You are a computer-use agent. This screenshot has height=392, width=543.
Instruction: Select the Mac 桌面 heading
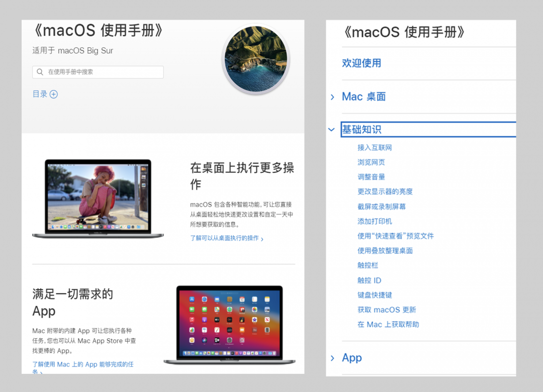click(364, 96)
